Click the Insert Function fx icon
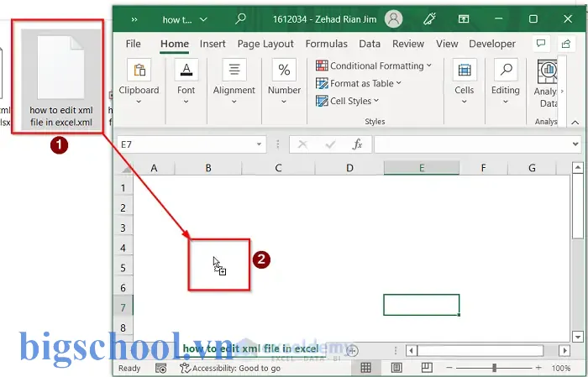Image resolution: width=588 pixels, height=377 pixels. click(x=357, y=144)
